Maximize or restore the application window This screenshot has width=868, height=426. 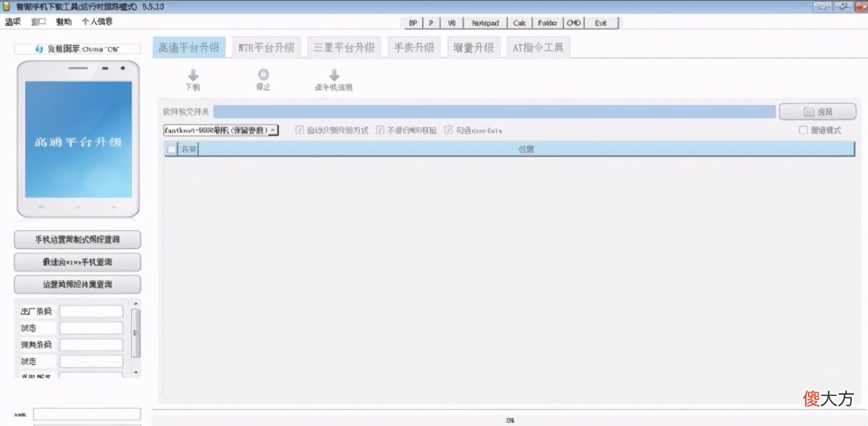(843, 7)
